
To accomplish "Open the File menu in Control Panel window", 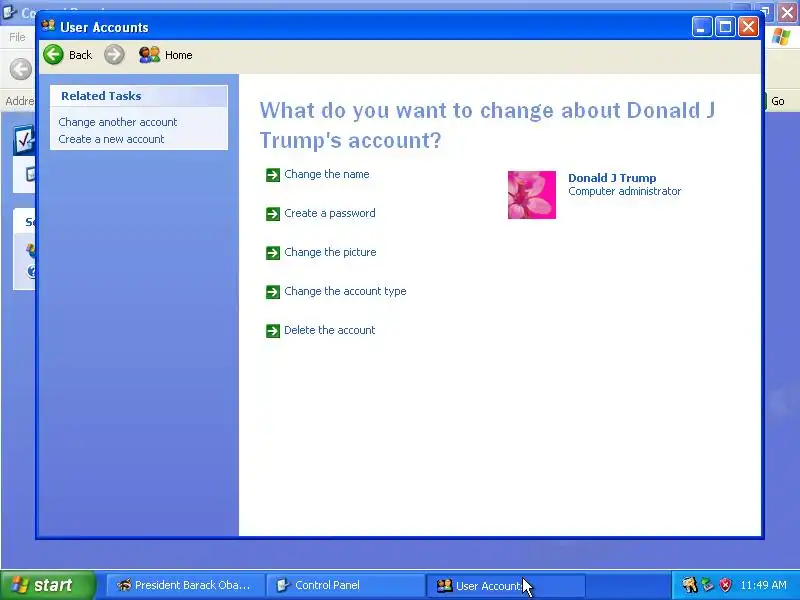I will coord(17,37).
